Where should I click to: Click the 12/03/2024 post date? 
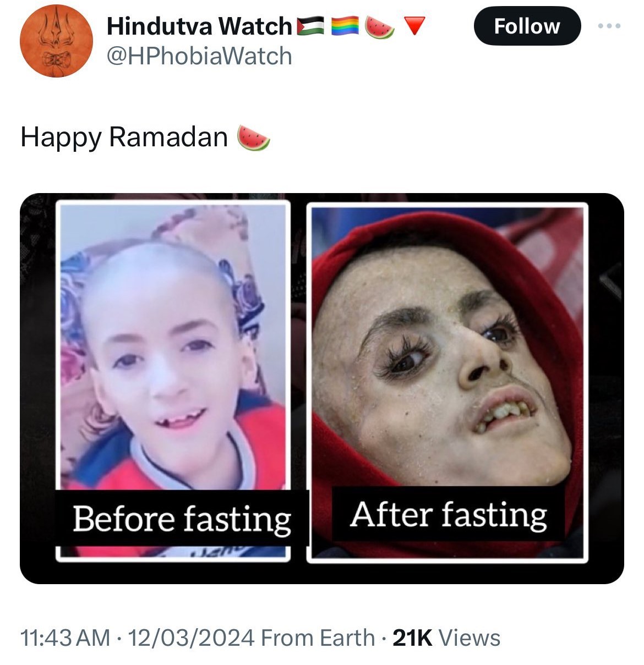click(x=191, y=638)
